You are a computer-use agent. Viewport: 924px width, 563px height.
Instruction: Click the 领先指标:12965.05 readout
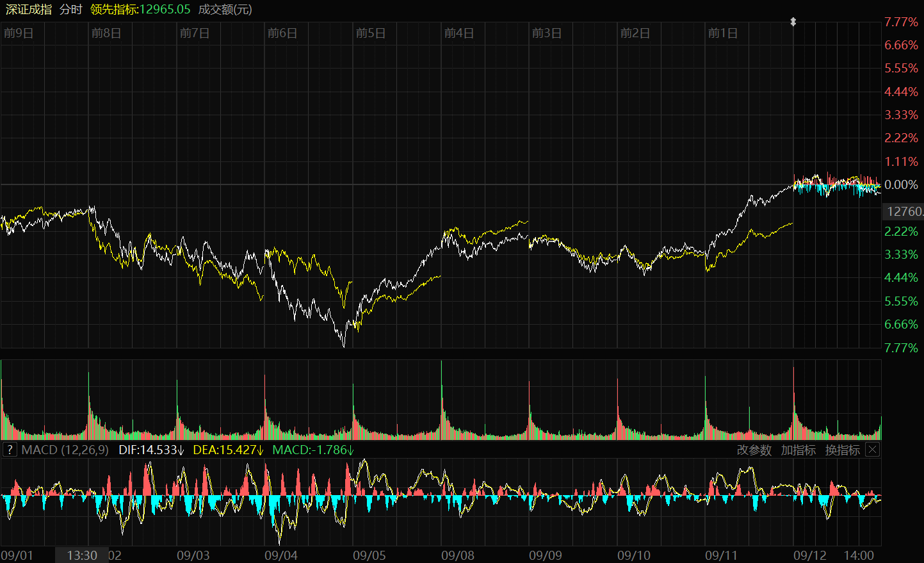click(x=140, y=9)
